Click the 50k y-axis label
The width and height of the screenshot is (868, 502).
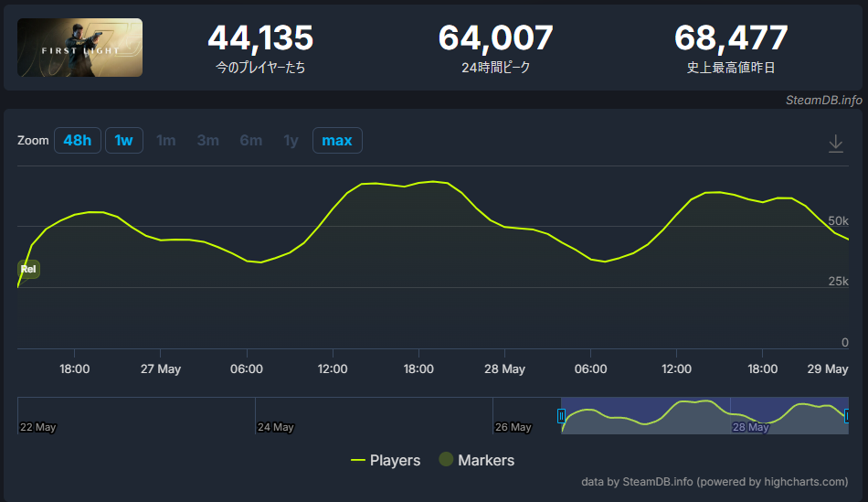pyautogui.click(x=838, y=221)
